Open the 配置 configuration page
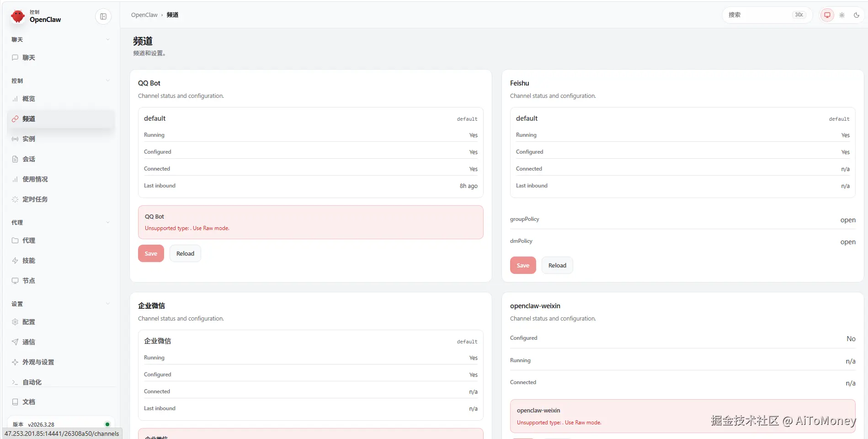 point(61,322)
